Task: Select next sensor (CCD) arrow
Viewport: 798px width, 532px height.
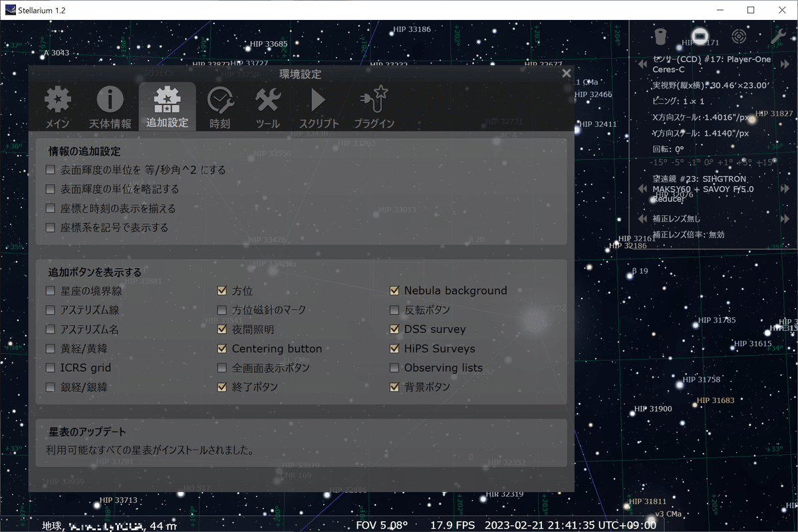Action: (x=783, y=65)
